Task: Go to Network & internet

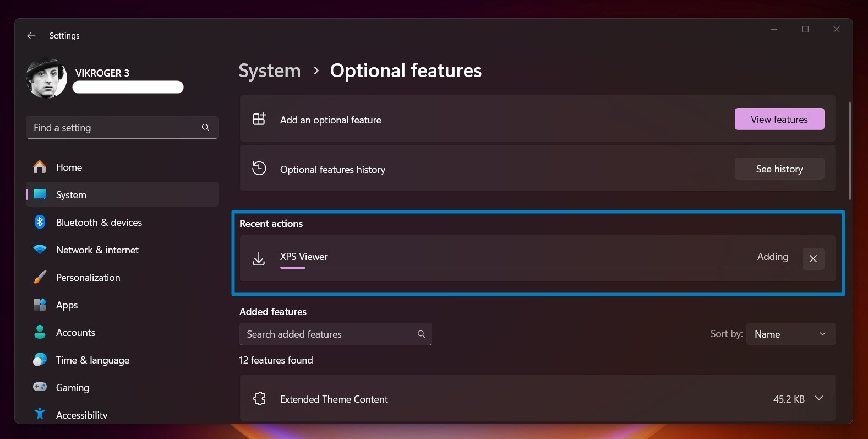Action: pos(122,250)
